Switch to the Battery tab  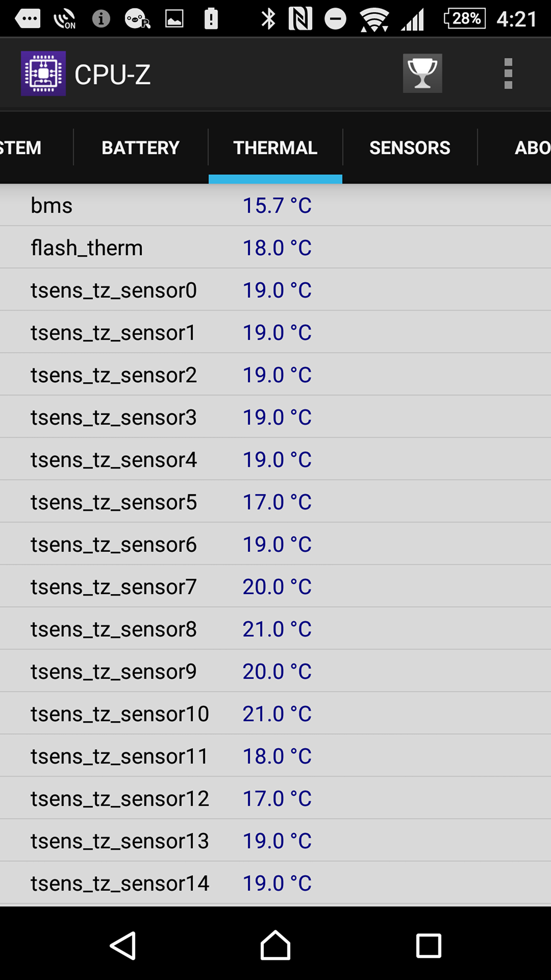click(x=140, y=148)
